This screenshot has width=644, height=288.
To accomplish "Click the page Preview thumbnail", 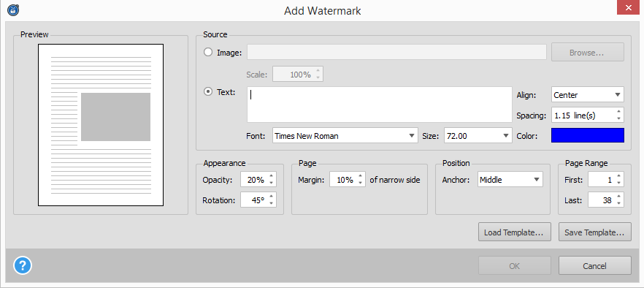I will [x=101, y=125].
